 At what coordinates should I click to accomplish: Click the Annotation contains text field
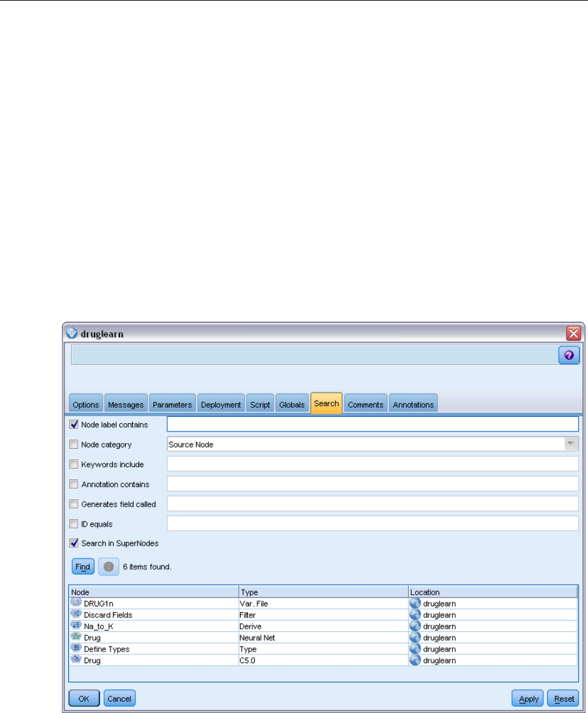373,484
